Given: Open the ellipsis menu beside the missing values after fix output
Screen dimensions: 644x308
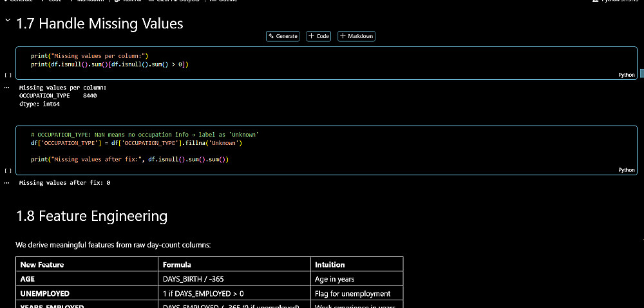Looking at the screenshot, I should coord(7,183).
